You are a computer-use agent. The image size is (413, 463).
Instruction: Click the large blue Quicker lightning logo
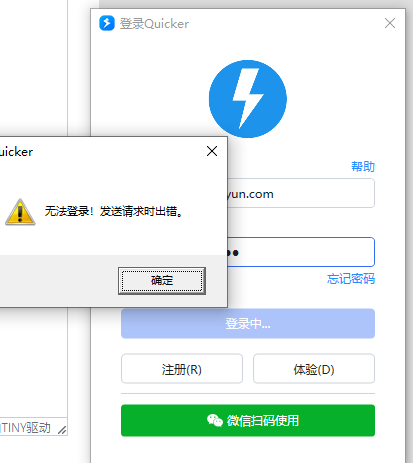(248, 99)
